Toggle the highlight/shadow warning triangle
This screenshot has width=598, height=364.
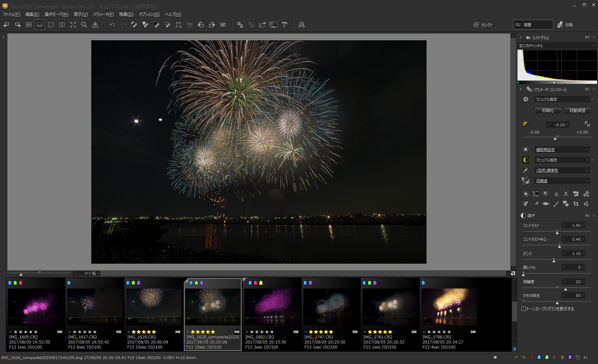pos(95,25)
